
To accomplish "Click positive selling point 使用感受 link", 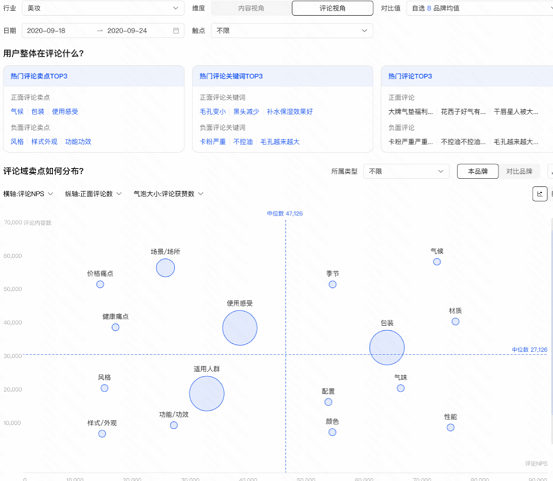I will tap(65, 111).
